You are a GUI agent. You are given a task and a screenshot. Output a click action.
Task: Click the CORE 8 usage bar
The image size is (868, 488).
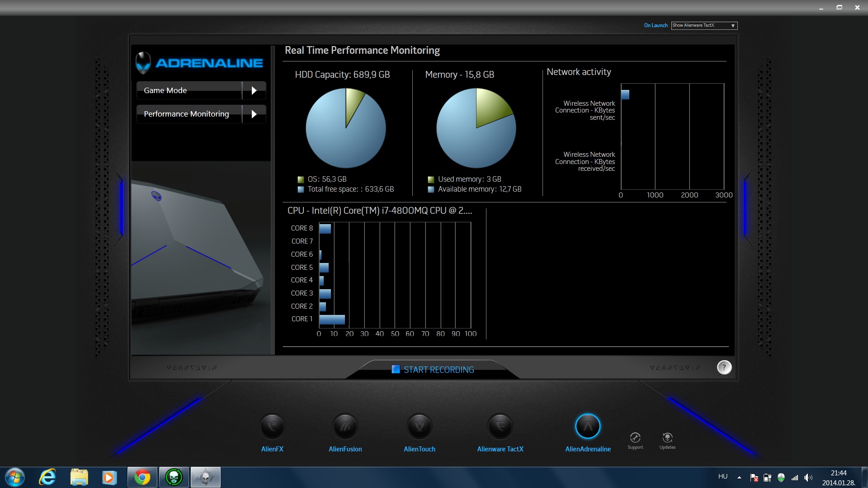(325, 228)
